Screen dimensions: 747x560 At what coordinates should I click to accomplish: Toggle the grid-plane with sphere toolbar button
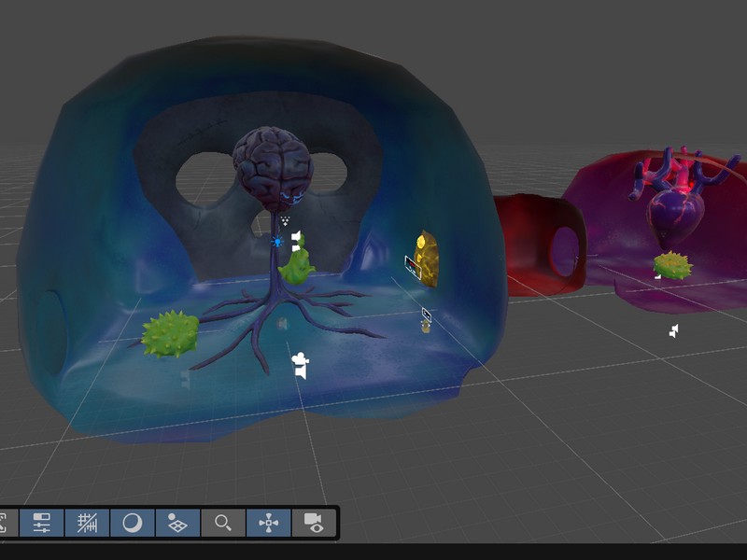point(177,523)
